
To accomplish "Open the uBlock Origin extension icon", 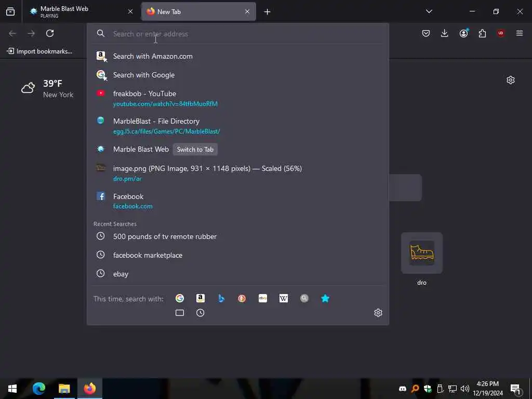I will [501, 33].
